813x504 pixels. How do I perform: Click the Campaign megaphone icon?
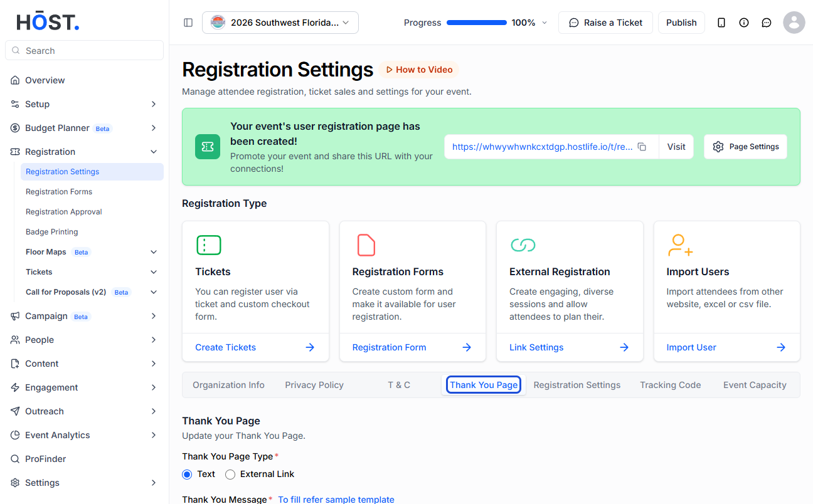pyautogui.click(x=15, y=316)
